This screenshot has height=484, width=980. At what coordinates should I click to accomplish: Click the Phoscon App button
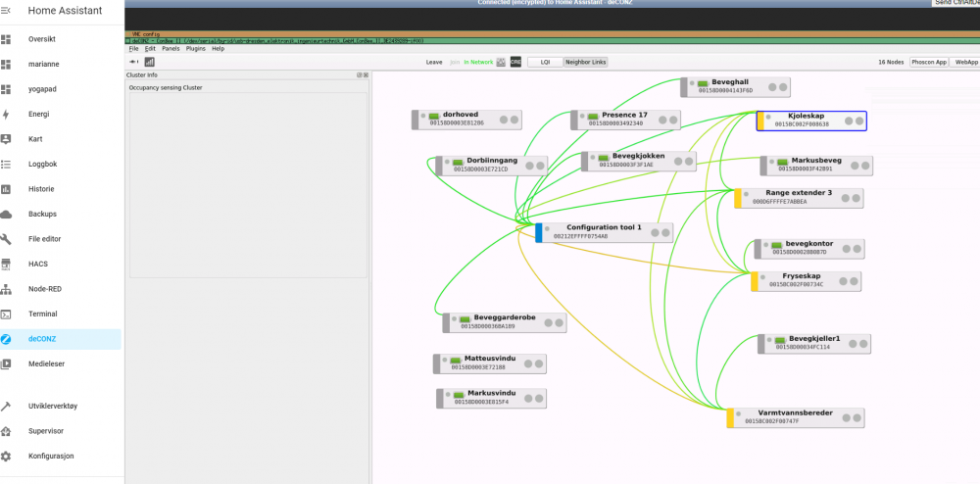[928, 62]
